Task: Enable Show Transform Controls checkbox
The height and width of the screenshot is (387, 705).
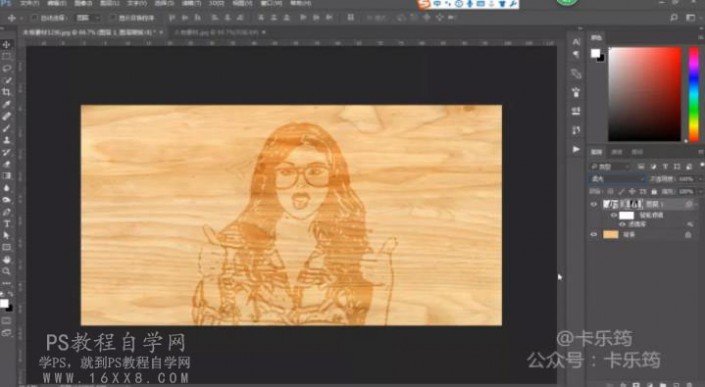Action: (x=113, y=18)
